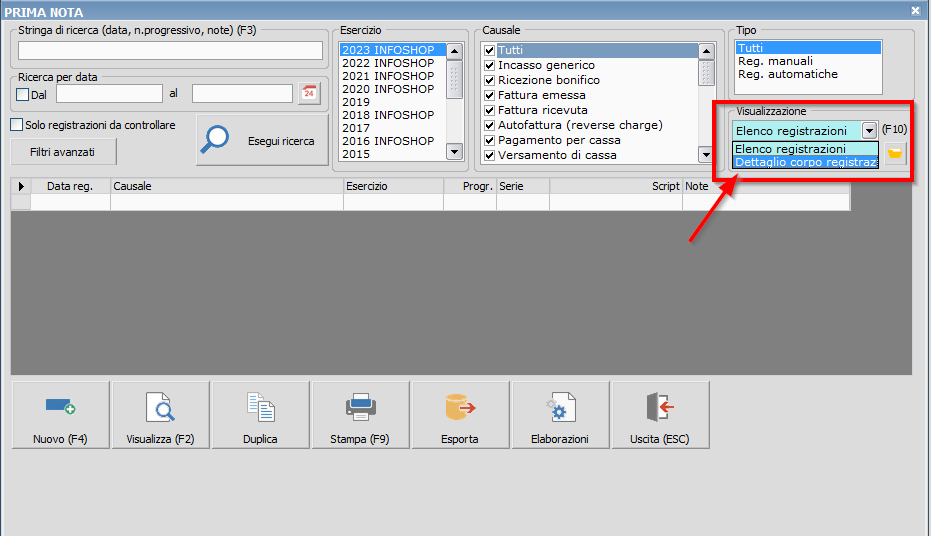The image size is (931, 536).
Task: Run the search with Esegui ricerca
Action: point(262,141)
